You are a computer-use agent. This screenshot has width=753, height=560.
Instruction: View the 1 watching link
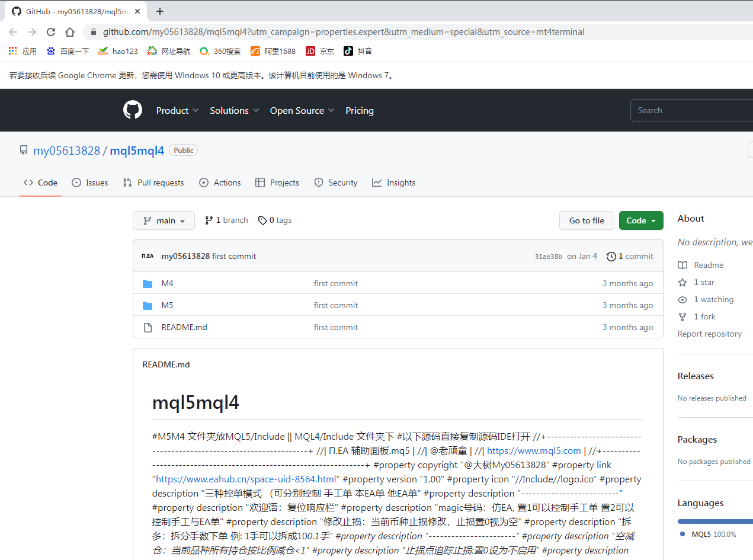[706, 299]
